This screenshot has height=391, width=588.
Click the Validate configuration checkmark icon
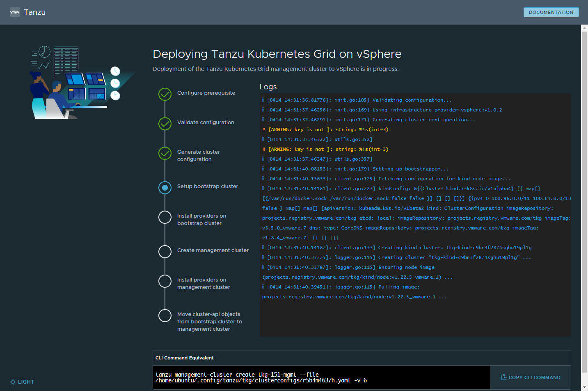165,124
